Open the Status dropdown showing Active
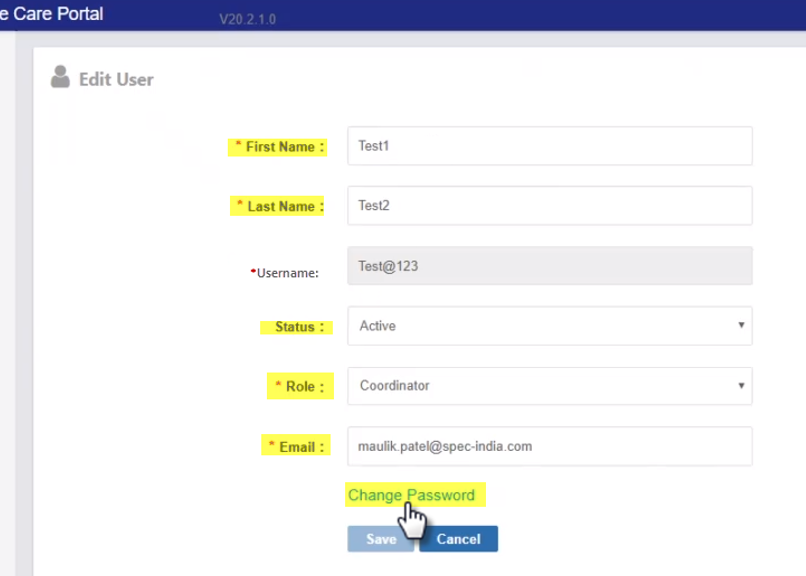 [549, 326]
